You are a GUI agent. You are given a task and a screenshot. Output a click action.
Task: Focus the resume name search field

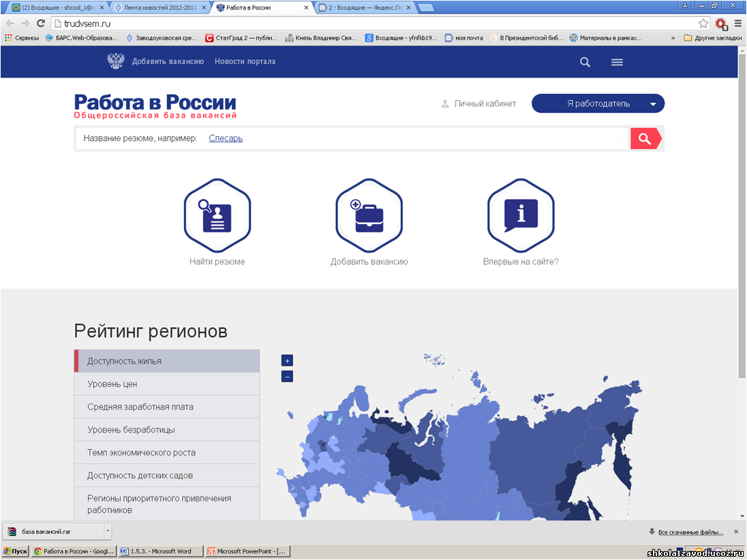pyautogui.click(x=352, y=138)
